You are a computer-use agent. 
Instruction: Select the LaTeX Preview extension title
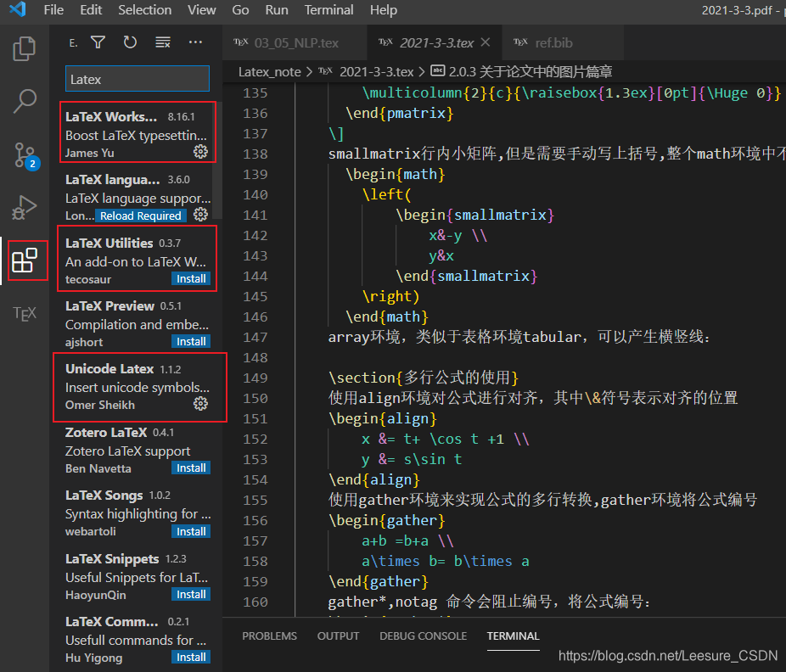109,305
